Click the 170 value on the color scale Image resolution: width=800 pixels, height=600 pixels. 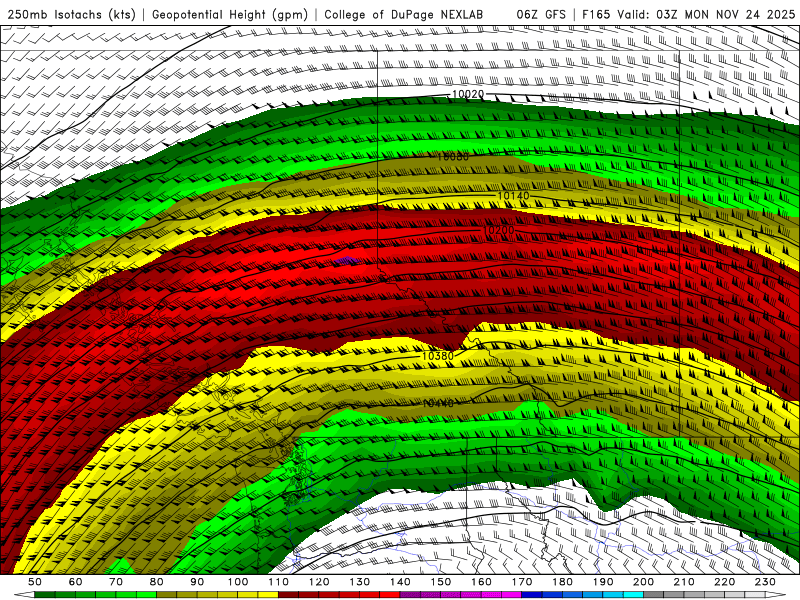click(522, 582)
